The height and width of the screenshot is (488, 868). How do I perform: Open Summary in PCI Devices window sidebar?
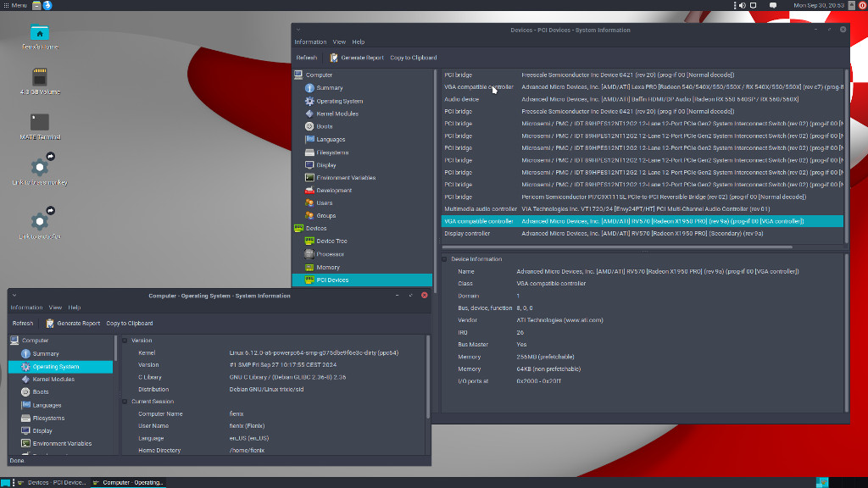pos(329,88)
